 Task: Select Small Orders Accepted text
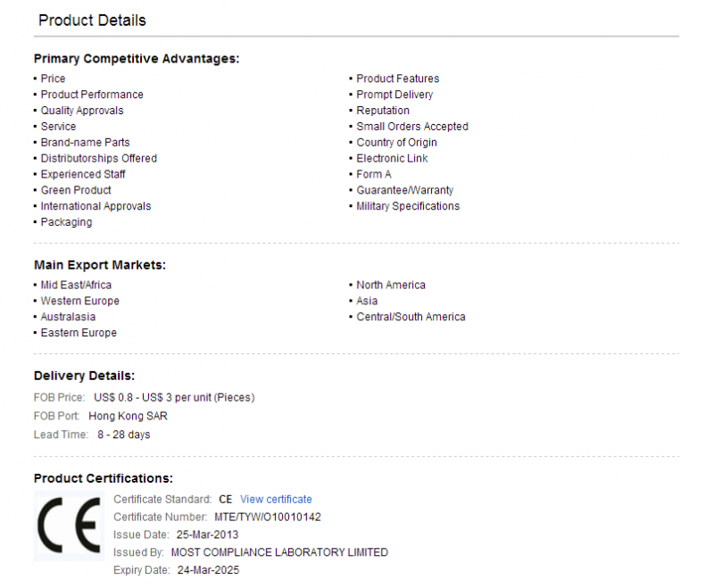412,127
